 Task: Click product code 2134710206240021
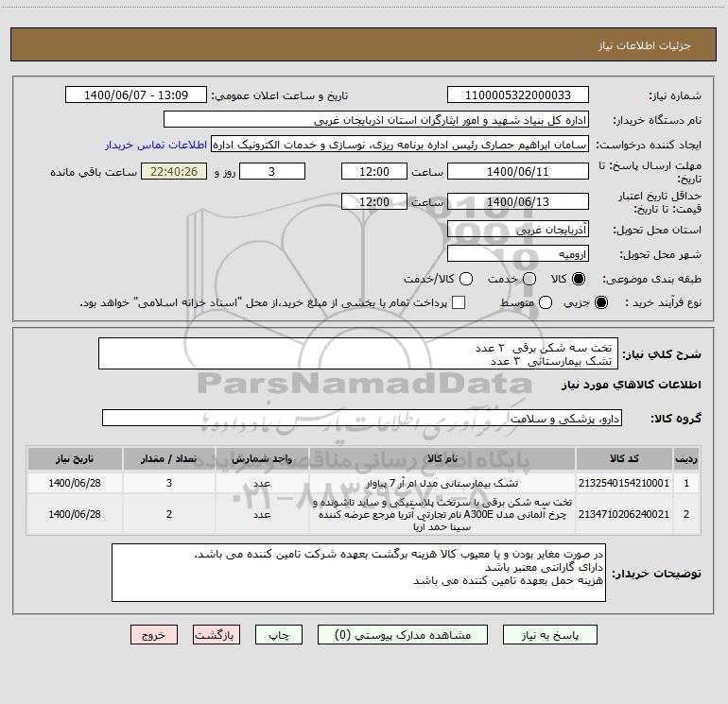(624, 514)
